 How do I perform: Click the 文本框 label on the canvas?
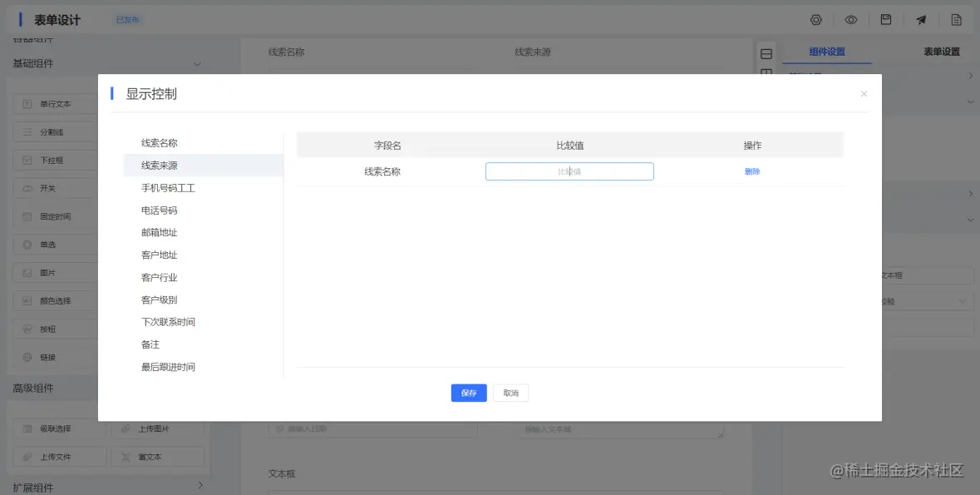pyautogui.click(x=281, y=474)
